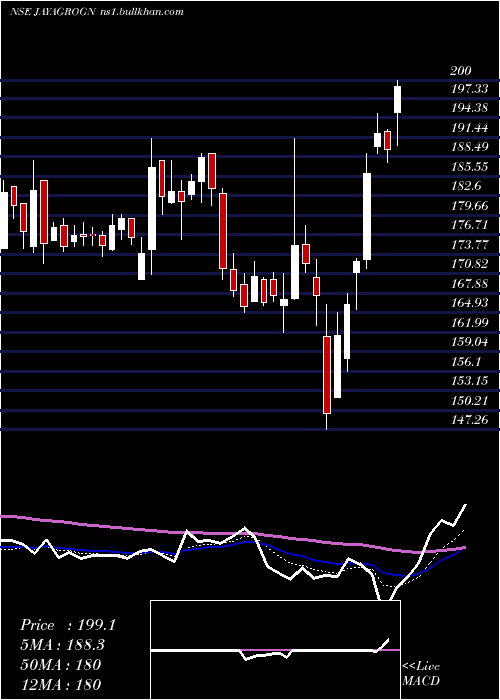Click the tall white candle rising to 185
The width and height of the screenshot is (500, 700).
[x=367, y=217]
